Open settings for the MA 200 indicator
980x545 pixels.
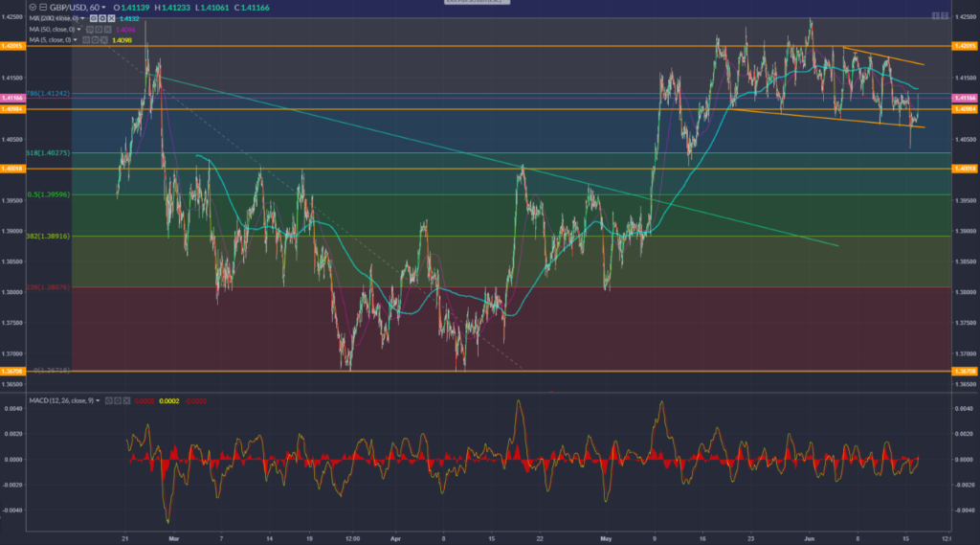coord(102,18)
